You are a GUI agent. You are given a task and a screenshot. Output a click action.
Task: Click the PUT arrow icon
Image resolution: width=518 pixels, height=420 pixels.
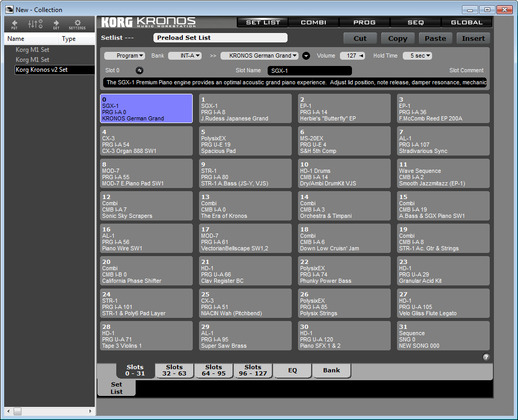click(14, 24)
